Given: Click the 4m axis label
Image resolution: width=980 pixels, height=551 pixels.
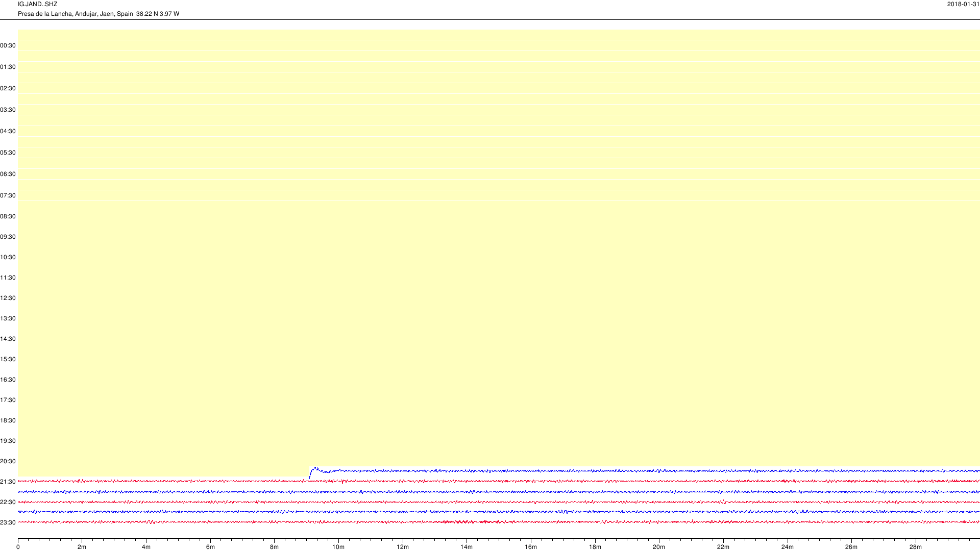Looking at the screenshot, I should (x=146, y=547).
